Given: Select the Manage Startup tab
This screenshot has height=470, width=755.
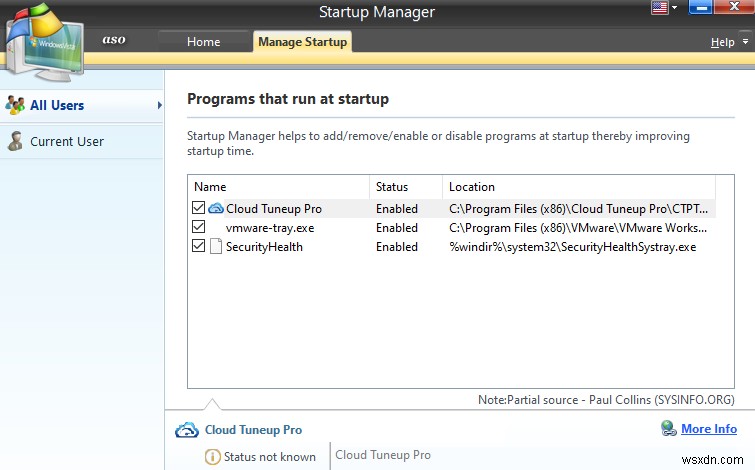Looking at the screenshot, I should tap(301, 42).
